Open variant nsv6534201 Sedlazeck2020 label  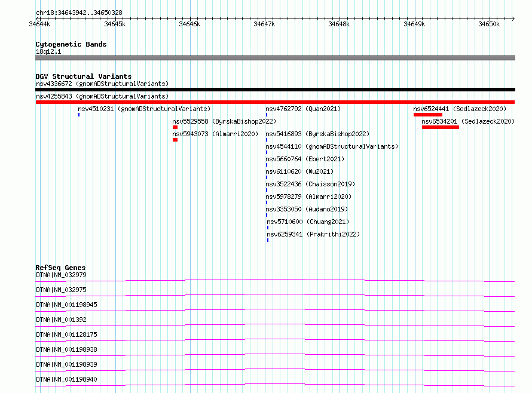coord(468,121)
